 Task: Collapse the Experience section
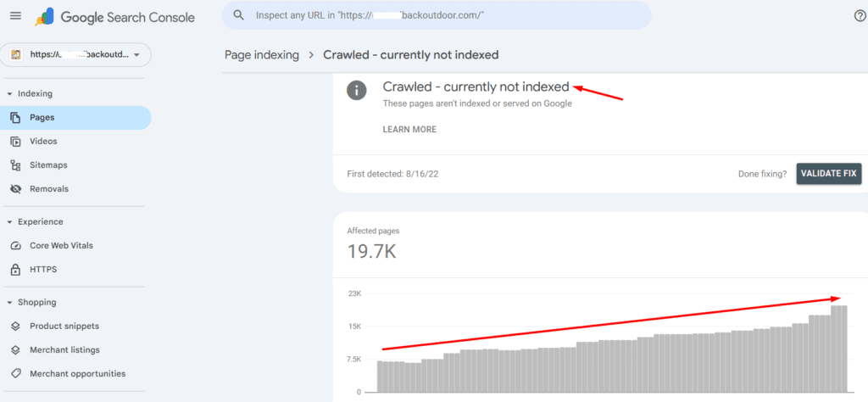[x=9, y=222]
